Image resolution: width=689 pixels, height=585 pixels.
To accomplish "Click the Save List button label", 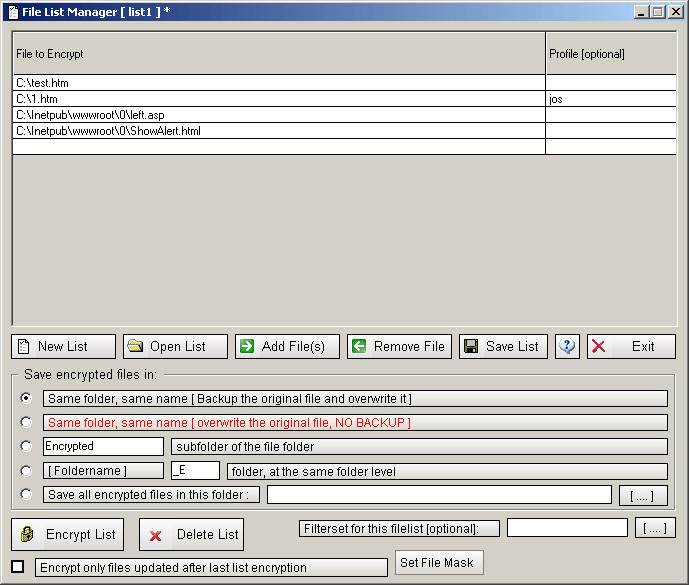I will 512,346.
